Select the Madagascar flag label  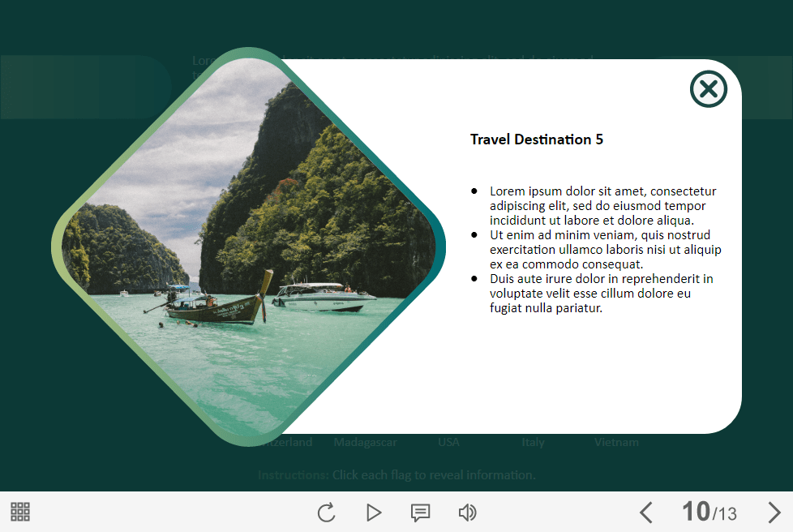[365, 443]
